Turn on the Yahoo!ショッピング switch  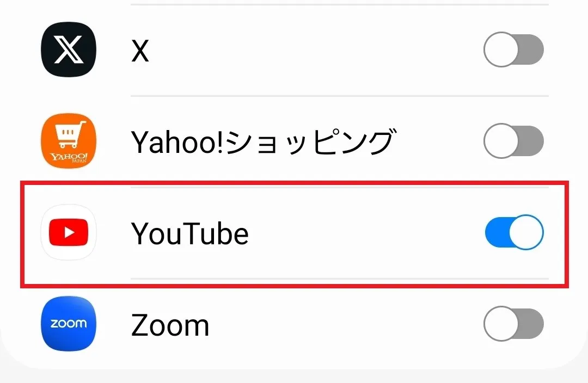point(514,141)
